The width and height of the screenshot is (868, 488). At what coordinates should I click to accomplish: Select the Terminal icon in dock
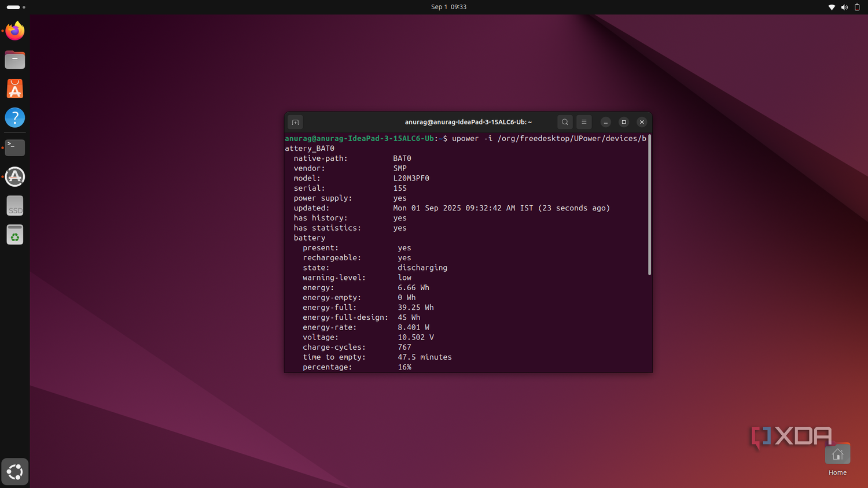click(x=15, y=147)
